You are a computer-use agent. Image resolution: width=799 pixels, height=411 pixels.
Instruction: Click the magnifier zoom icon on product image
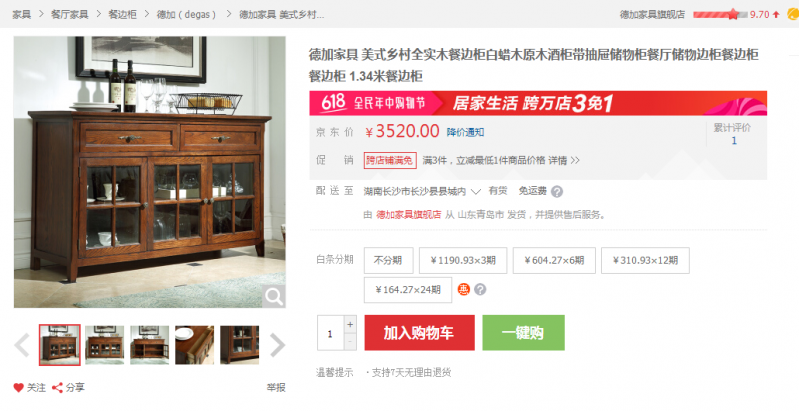pos(274,296)
